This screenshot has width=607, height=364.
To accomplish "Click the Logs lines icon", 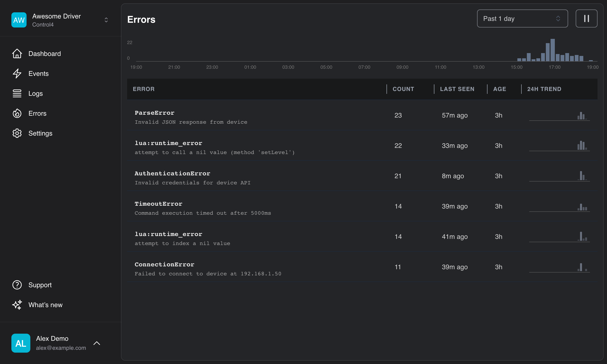I will point(17,93).
